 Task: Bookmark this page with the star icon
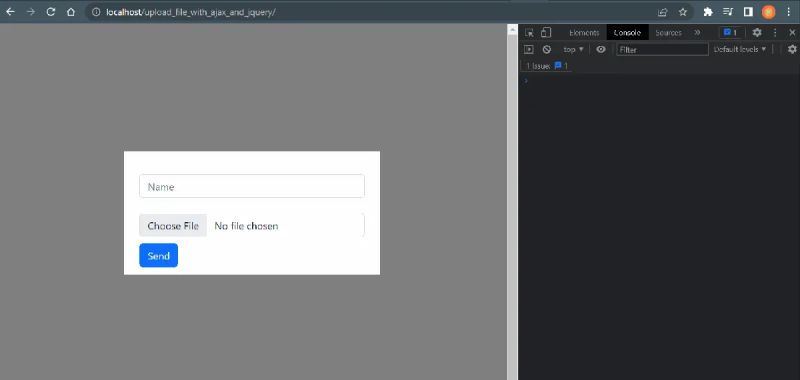[683, 12]
